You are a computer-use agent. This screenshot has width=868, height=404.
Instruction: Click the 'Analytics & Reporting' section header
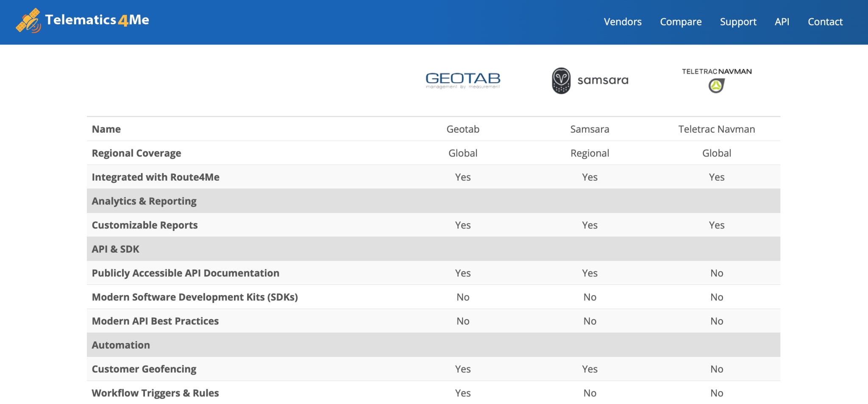tap(434, 201)
